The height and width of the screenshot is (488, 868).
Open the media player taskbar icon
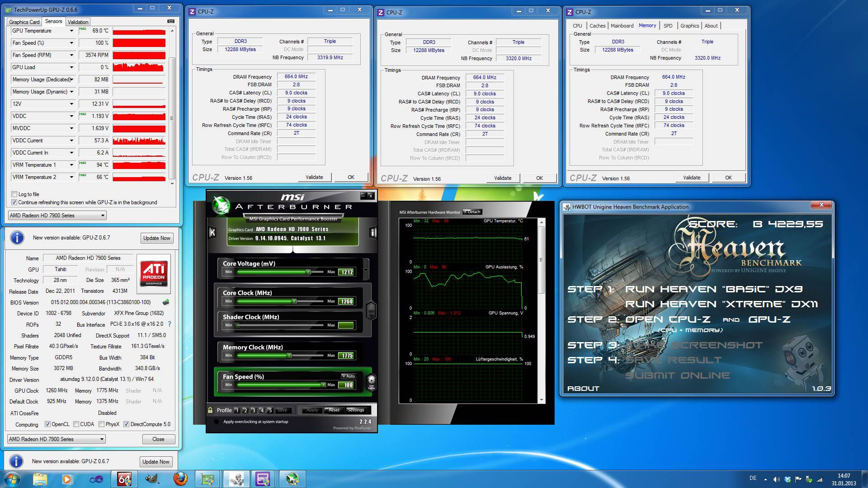pyautogui.click(x=67, y=479)
